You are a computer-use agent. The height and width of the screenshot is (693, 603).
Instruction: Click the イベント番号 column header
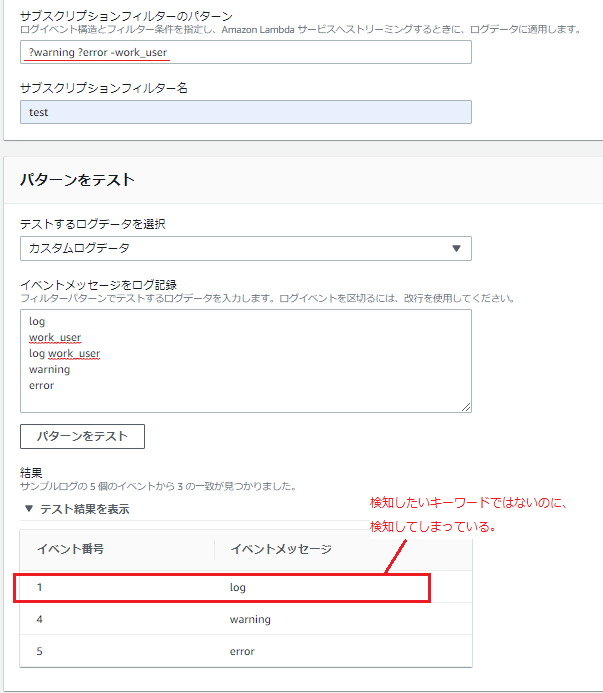71,549
